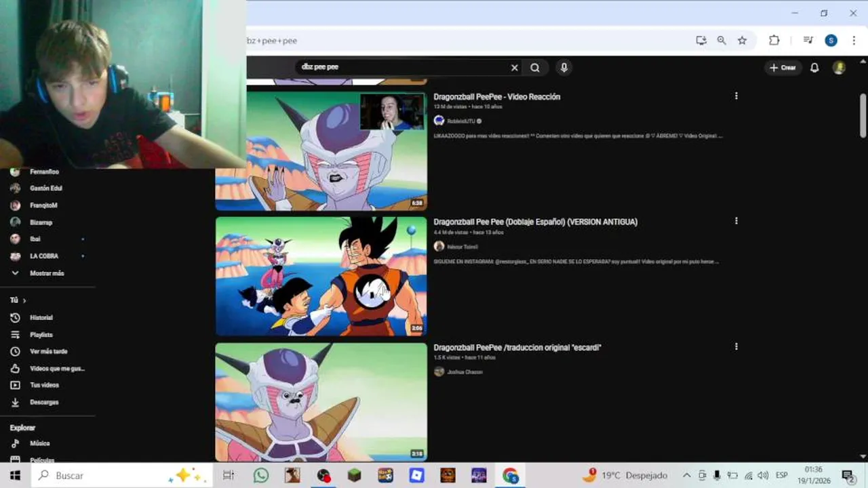Screen dimensions: 868x488
Task: Open Videos que me gustan in sidebar
Action: coord(57,369)
